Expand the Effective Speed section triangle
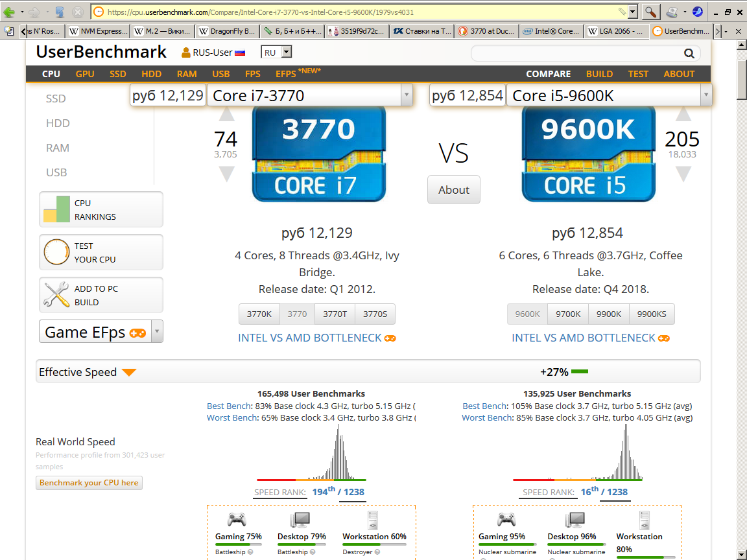Image resolution: width=747 pixels, height=560 pixels. [x=129, y=372]
